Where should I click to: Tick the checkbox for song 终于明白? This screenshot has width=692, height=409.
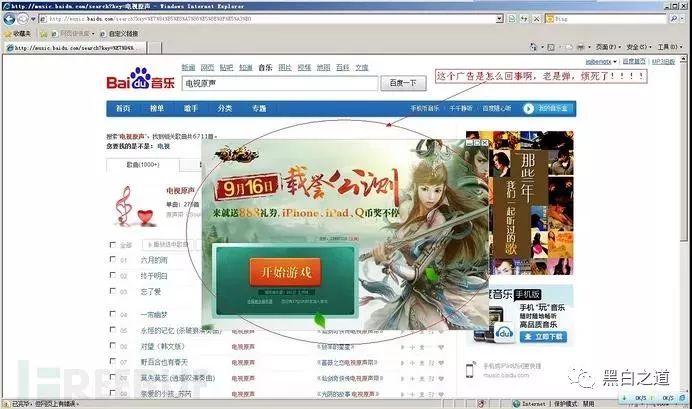click(113, 275)
